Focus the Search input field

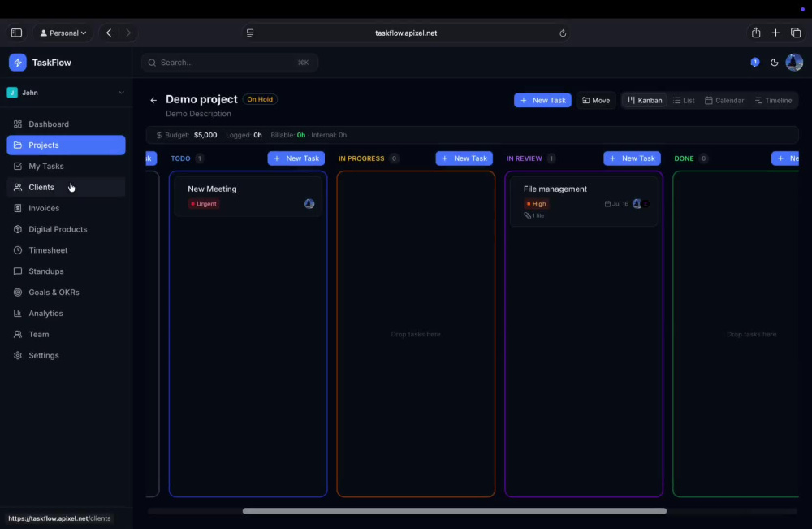[230, 63]
